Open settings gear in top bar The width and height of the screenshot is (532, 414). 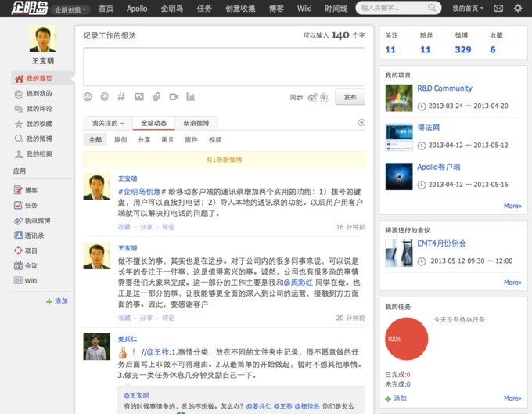point(518,8)
